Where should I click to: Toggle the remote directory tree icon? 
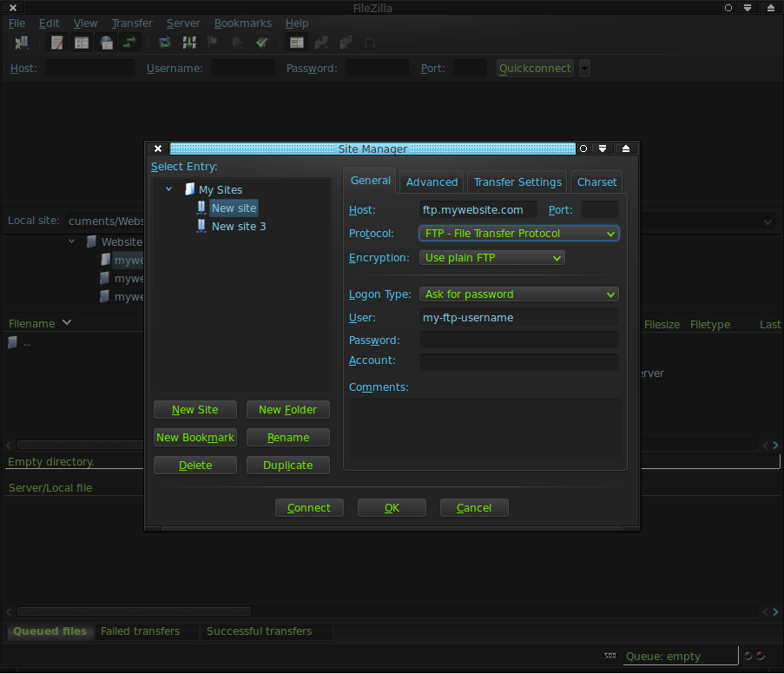coord(106,43)
